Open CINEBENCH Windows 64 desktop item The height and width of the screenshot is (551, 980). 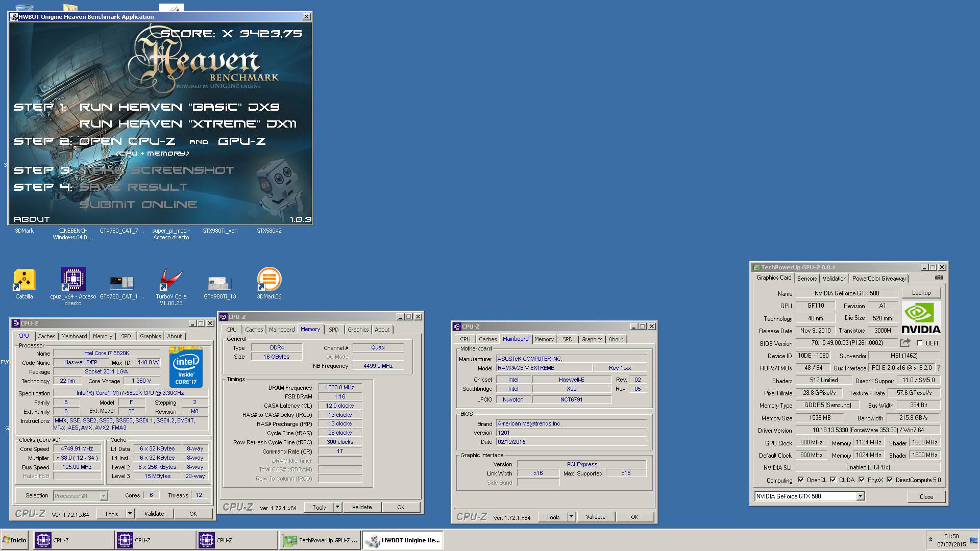73,234
